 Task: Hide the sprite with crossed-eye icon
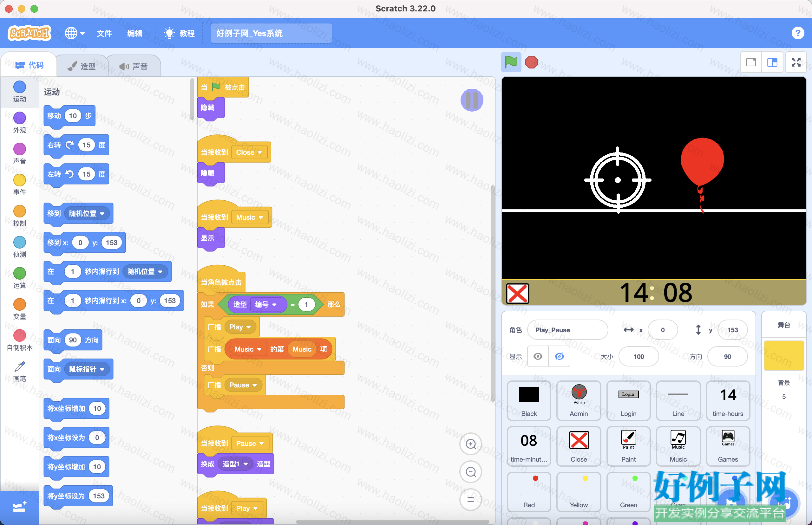pos(559,356)
